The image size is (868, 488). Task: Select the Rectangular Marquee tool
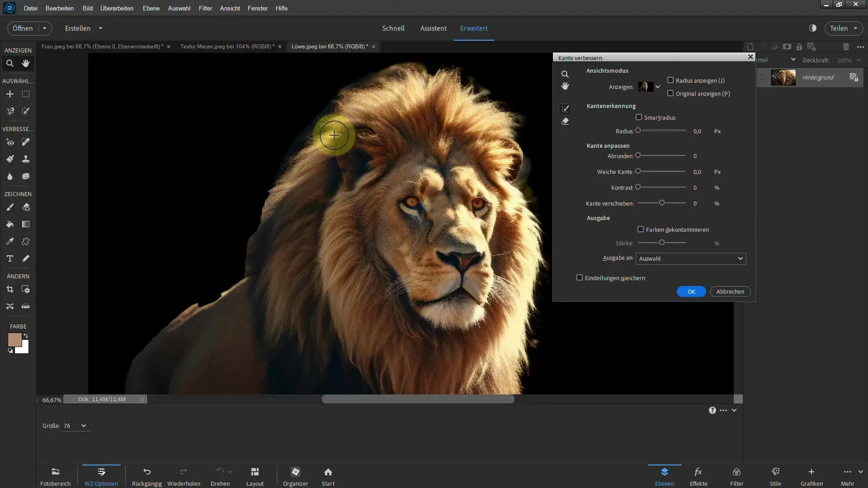pyautogui.click(x=26, y=94)
